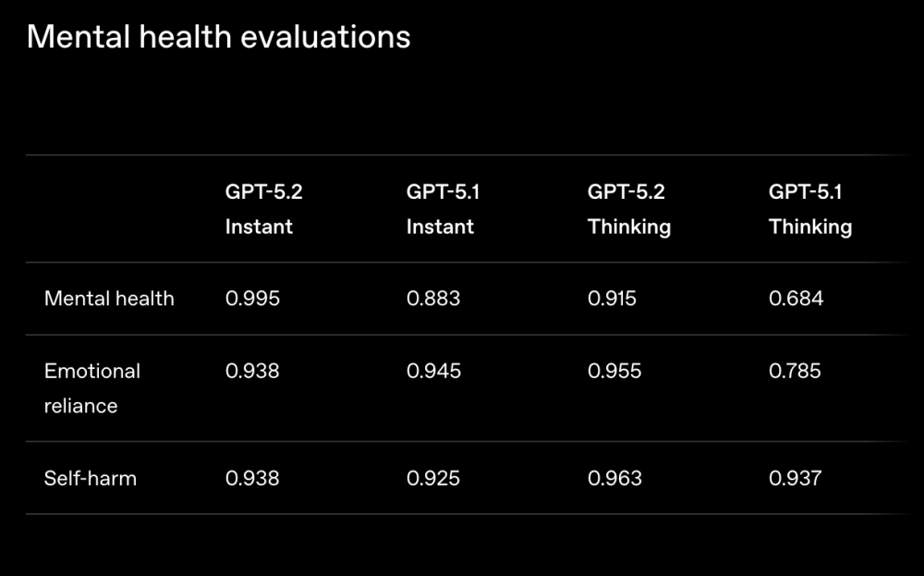Select the GPT-5.2 Instant column header
924x576 pixels.
click(263, 209)
